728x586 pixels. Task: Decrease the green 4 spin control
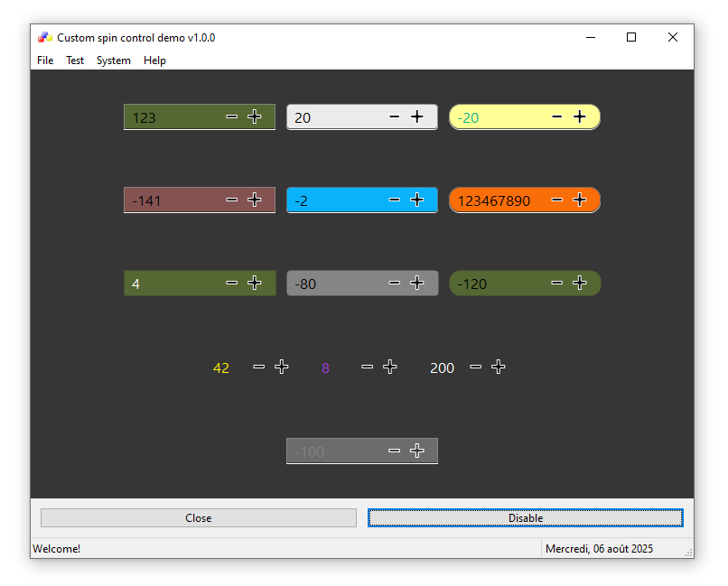tap(232, 283)
